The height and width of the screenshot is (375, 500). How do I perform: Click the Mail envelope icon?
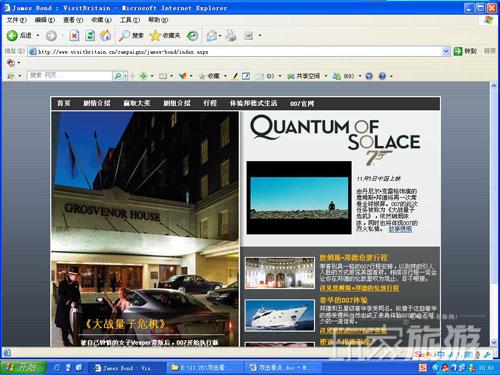tap(212, 36)
